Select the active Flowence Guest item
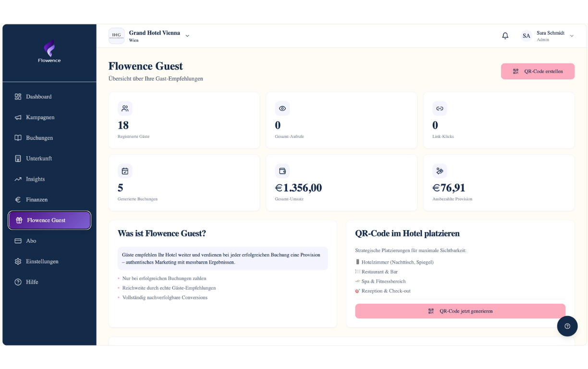Image resolution: width=588 pixels, height=369 pixels. pos(49,221)
